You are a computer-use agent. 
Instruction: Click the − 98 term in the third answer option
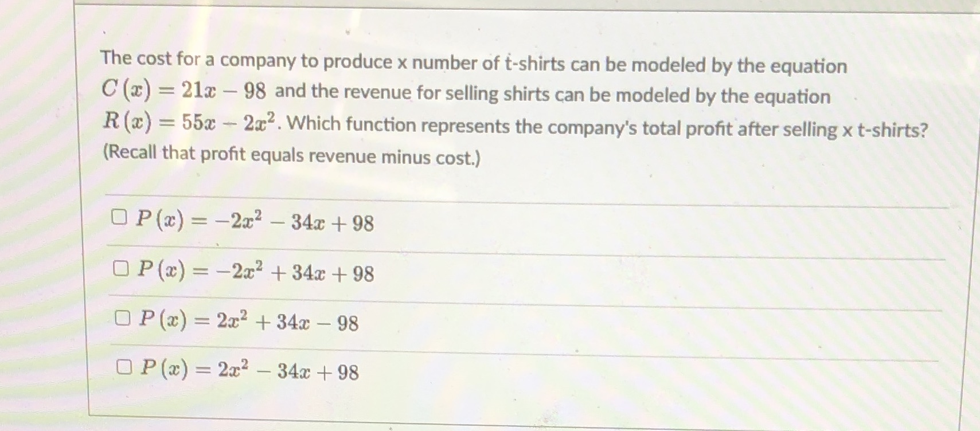coord(339,323)
